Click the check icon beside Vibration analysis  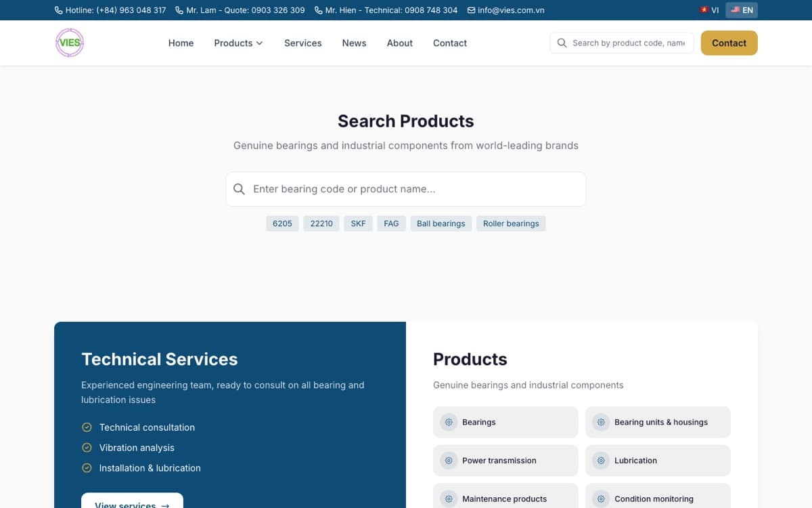tap(87, 448)
